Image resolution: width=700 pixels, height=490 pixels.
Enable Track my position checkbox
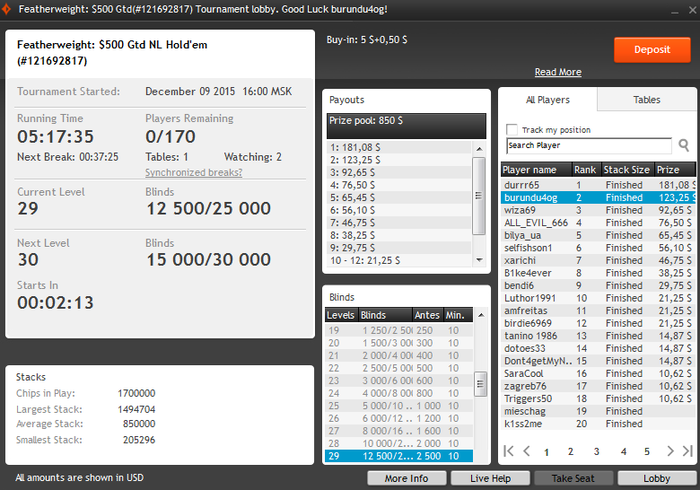click(x=512, y=130)
